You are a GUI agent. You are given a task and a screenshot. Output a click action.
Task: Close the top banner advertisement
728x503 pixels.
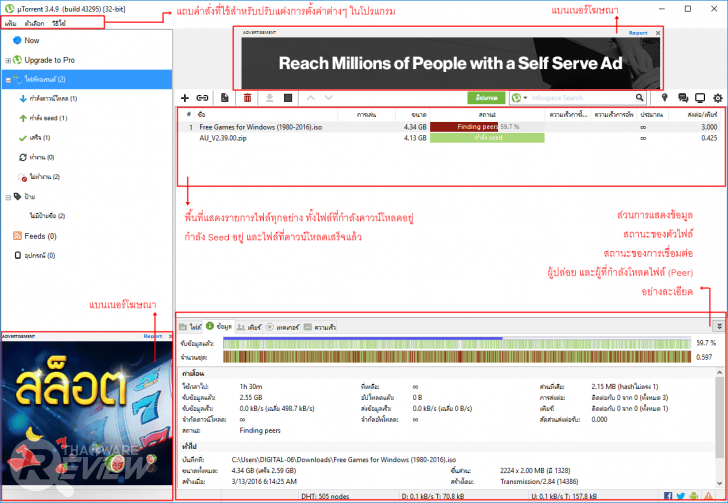coord(658,33)
